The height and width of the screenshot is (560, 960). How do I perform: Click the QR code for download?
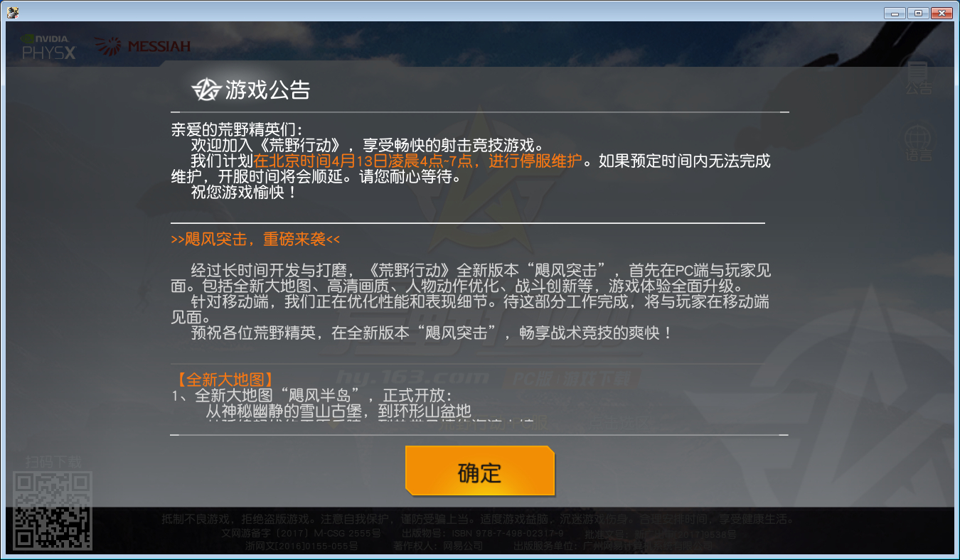[x=53, y=510]
